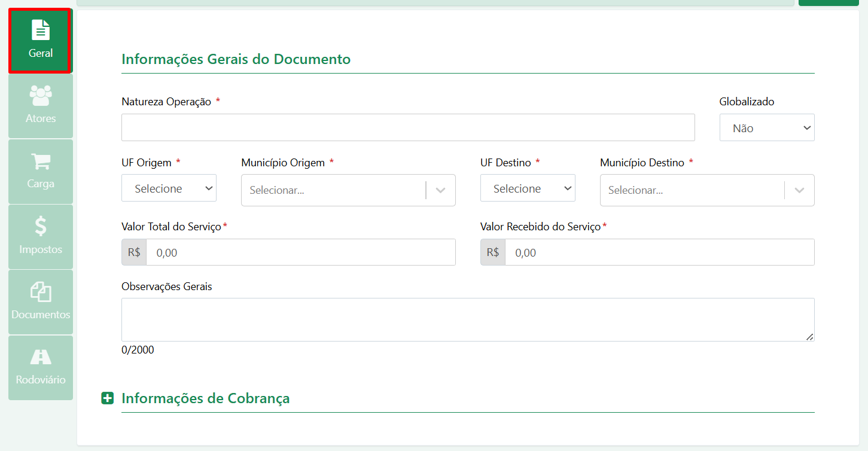This screenshot has height=451, width=868.
Task: Open the Município Destino selector
Action: [707, 190]
